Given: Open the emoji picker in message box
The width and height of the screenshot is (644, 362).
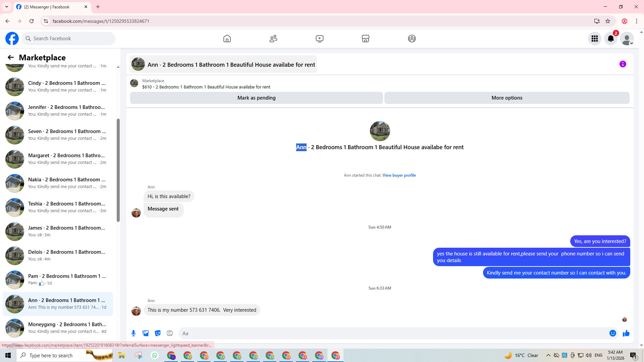Looking at the screenshot, I should pos(612,333).
